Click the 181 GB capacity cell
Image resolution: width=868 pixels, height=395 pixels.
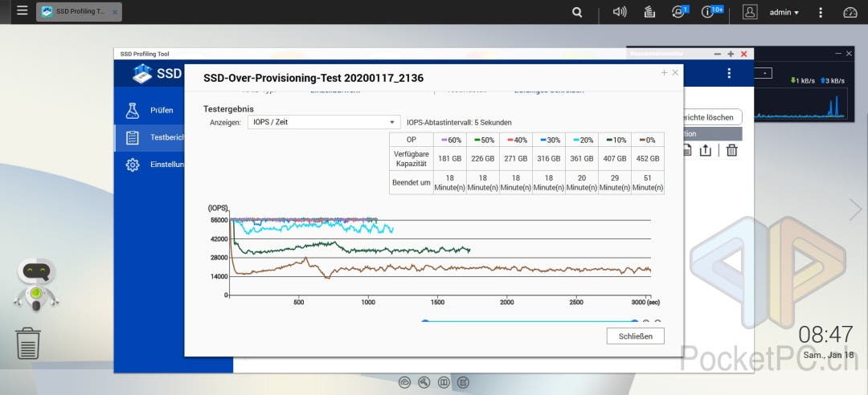[450, 158]
